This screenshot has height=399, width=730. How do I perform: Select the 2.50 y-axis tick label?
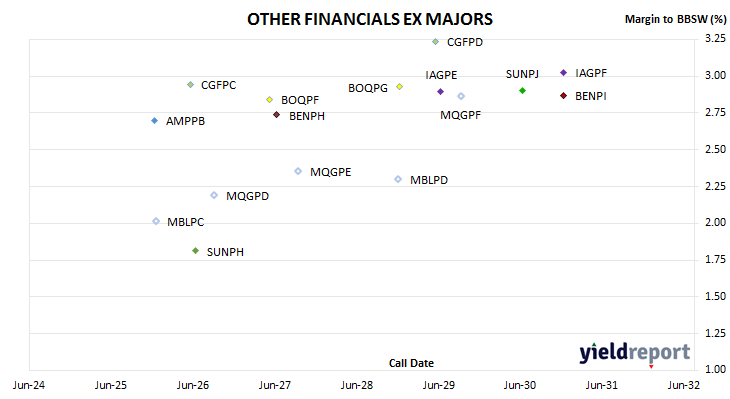point(715,149)
